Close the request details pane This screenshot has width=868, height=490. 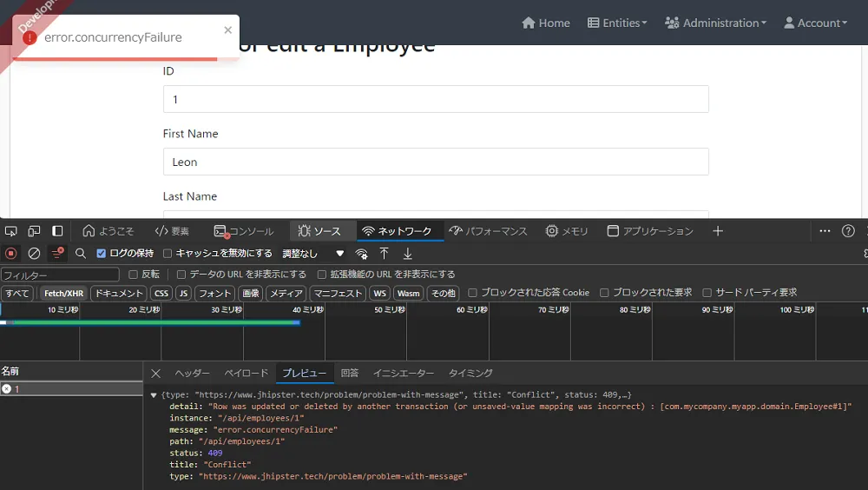pos(155,374)
